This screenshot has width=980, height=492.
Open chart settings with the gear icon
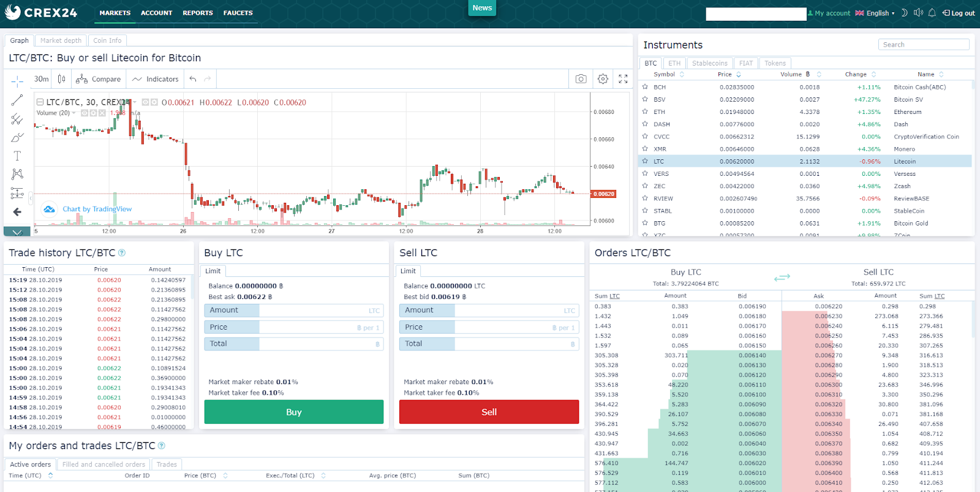tap(603, 79)
